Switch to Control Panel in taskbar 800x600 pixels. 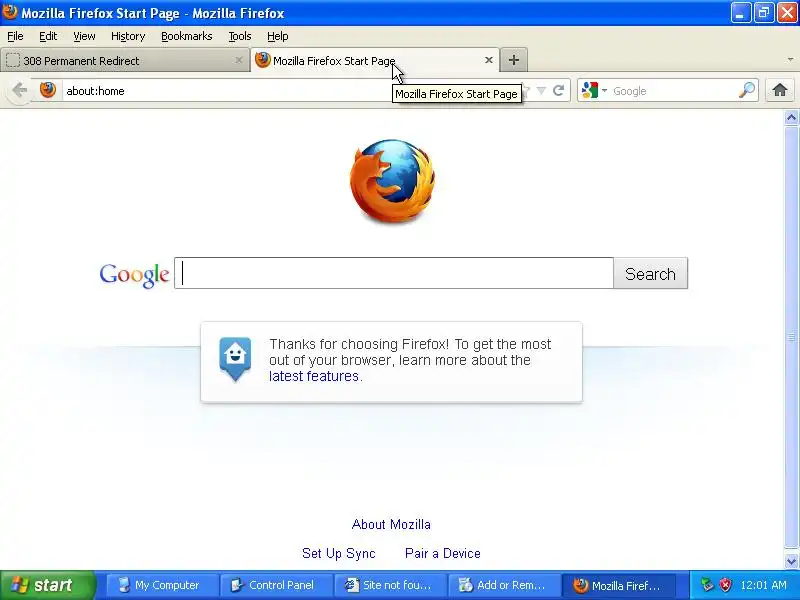(276, 585)
